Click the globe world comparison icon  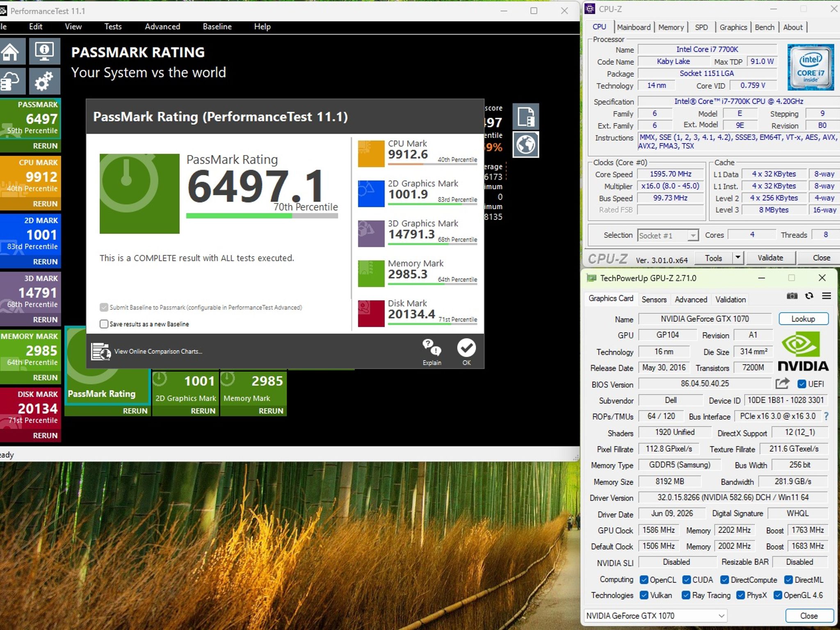526,144
